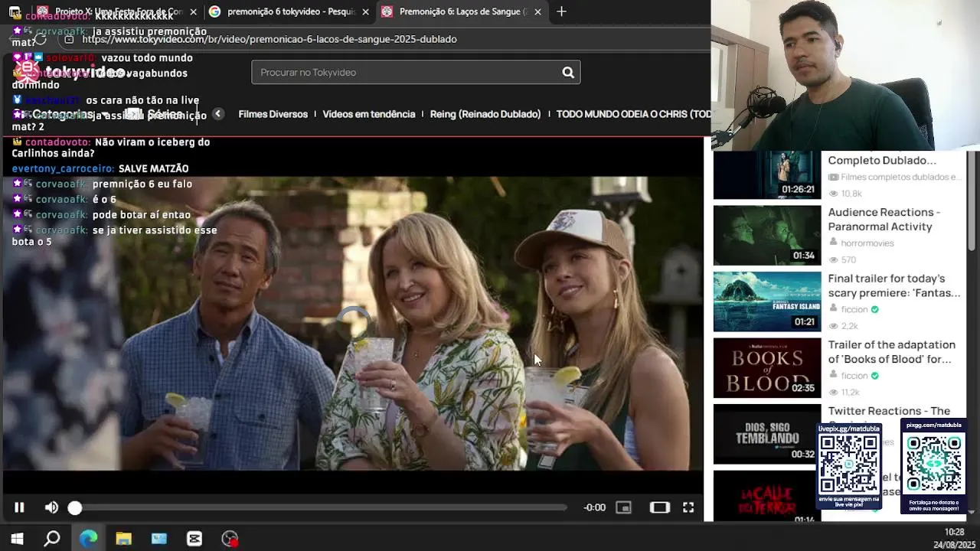The width and height of the screenshot is (980, 551).
Task: Click the main video frame
Action: [352, 323]
